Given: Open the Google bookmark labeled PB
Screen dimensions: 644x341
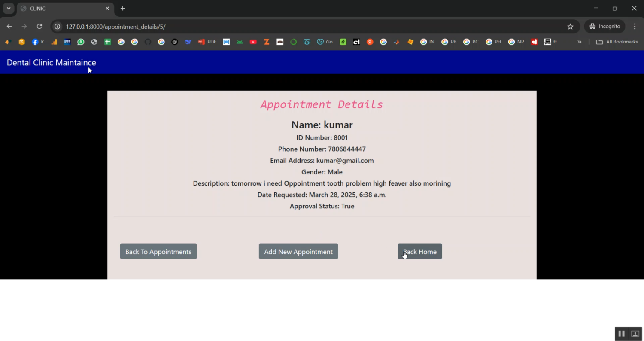Looking at the screenshot, I should (x=449, y=42).
